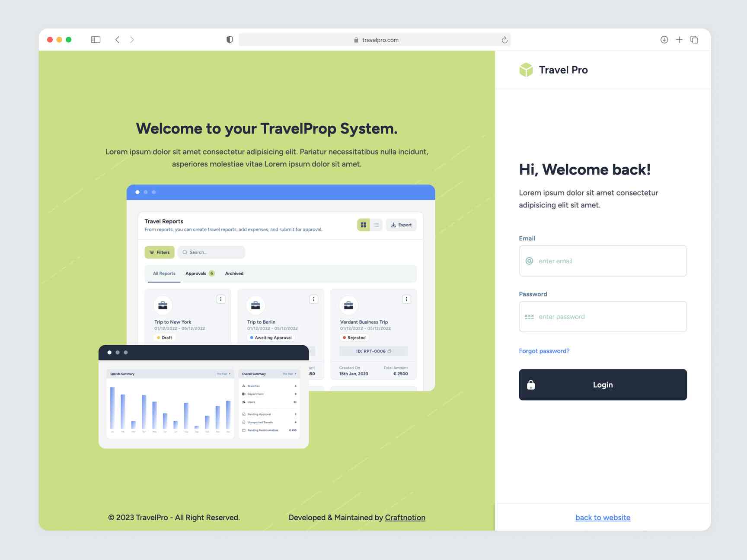Click the kebab menu on Trip to Berlin card
This screenshot has height=560, width=747.
313,299
